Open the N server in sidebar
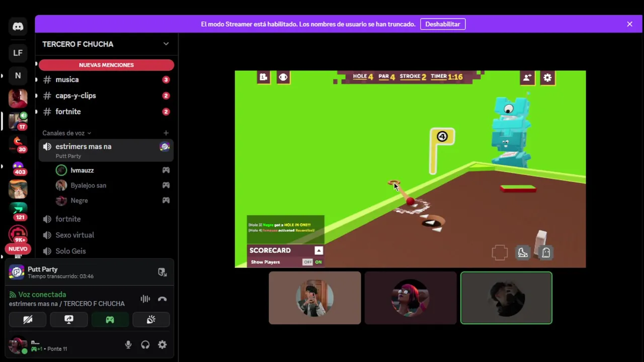Screen dimensions: 644x362 tap(18, 75)
